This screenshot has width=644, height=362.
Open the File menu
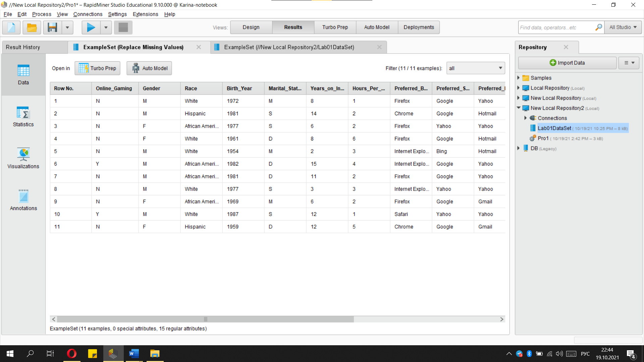[x=8, y=14]
